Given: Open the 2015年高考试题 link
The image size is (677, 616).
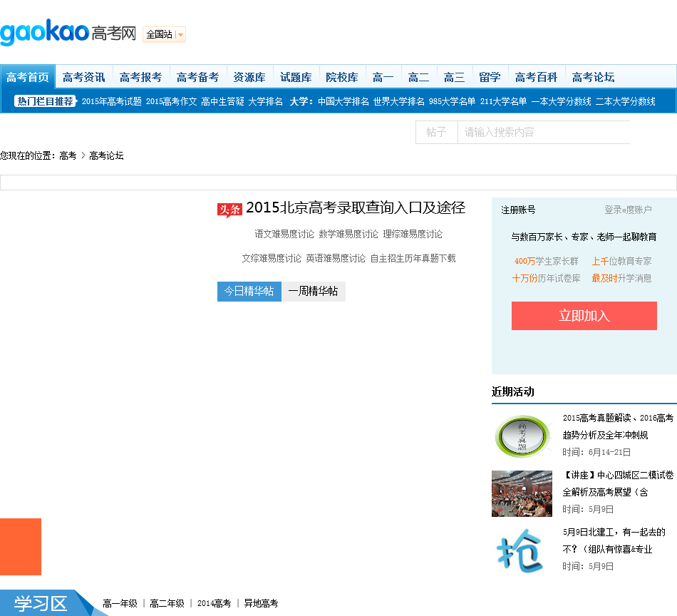Looking at the screenshot, I should (x=112, y=101).
